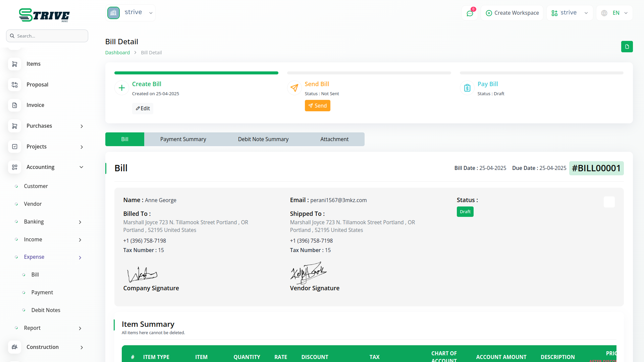644x362 pixels.
Task: Open the Debit Note Summary tab
Action: click(x=263, y=139)
